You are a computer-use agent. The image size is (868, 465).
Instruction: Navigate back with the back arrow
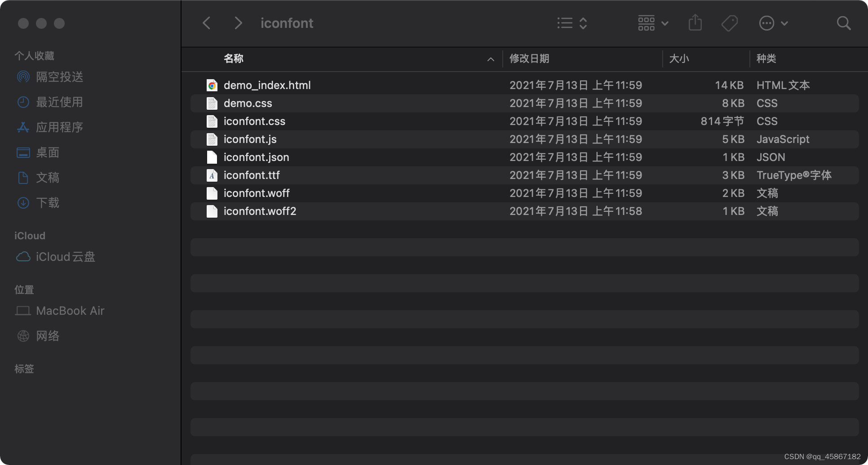click(x=206, y=22)
